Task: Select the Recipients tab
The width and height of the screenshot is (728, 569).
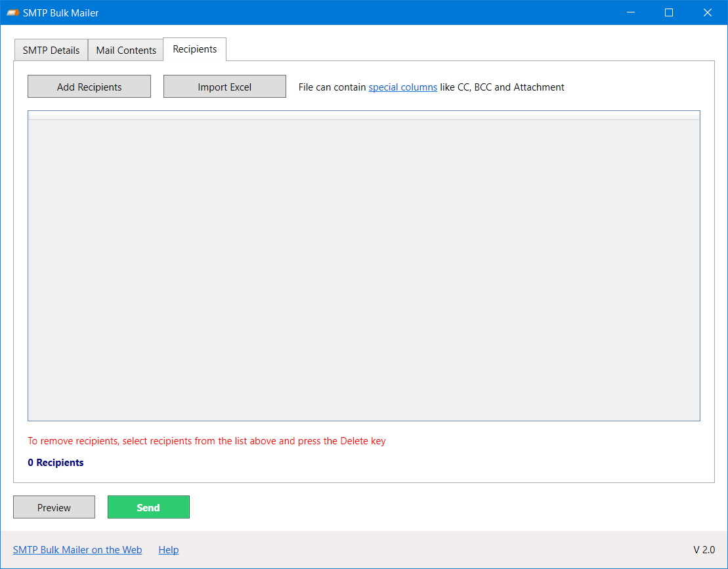Action: coord(195,49)
